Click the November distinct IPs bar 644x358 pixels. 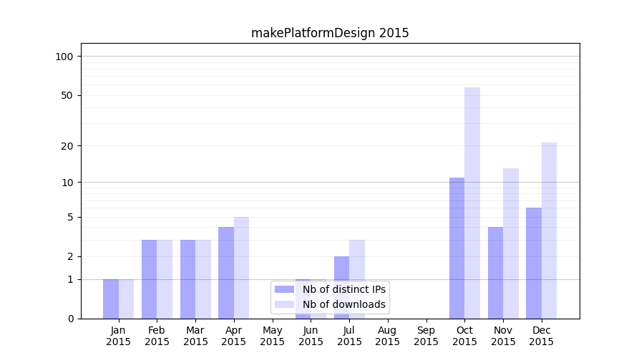coord(495,273)
